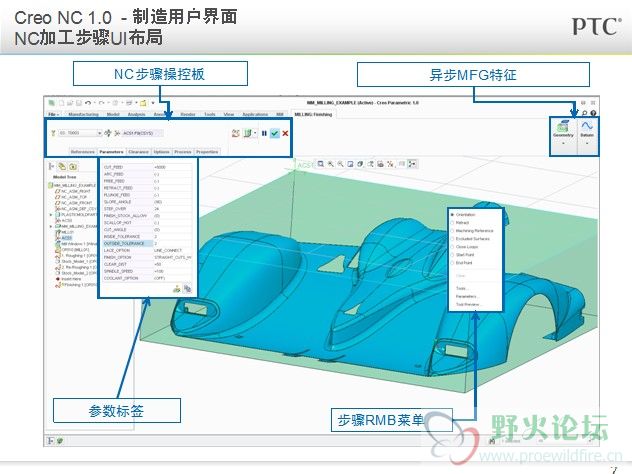Click the toolpath play preview icon
This screenshot has height=474, width=632.
[236, 133]
